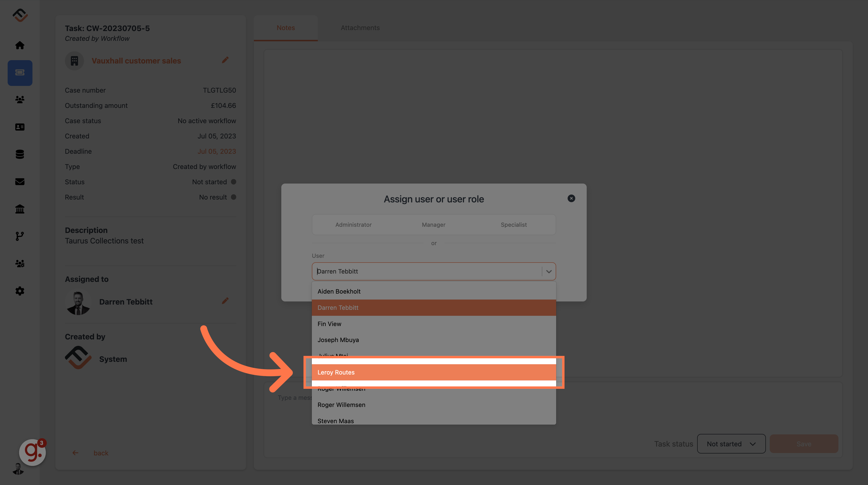Edit Vauxhall customer sales with pencil icon
This screenshot has width=868, height=485.
225,60
